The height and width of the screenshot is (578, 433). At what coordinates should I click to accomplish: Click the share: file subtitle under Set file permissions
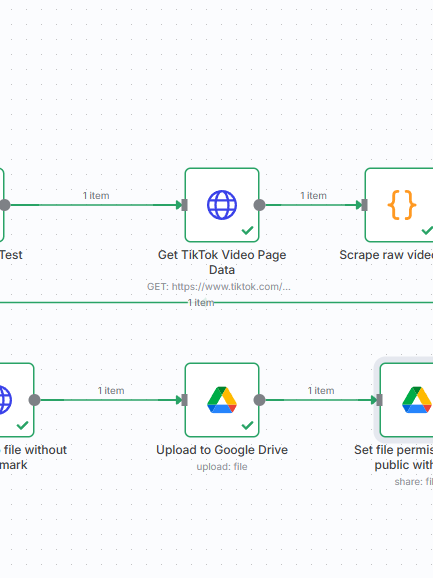point(413,482)
